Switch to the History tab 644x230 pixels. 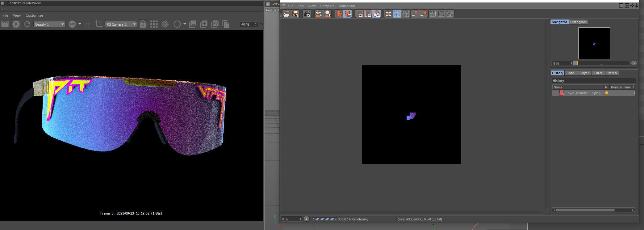point(558,73)
